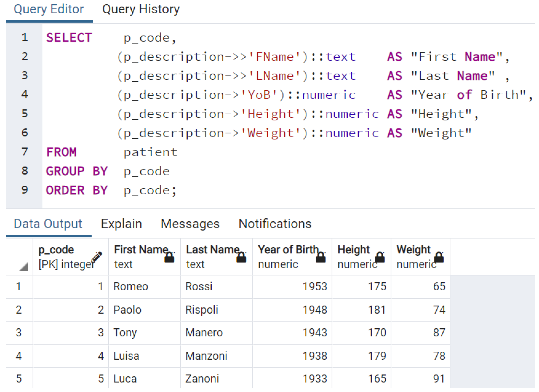Image resolution: width=539 pixels, height=392 pixels.
Task: Select the Data Output tab
Action: 48,224
